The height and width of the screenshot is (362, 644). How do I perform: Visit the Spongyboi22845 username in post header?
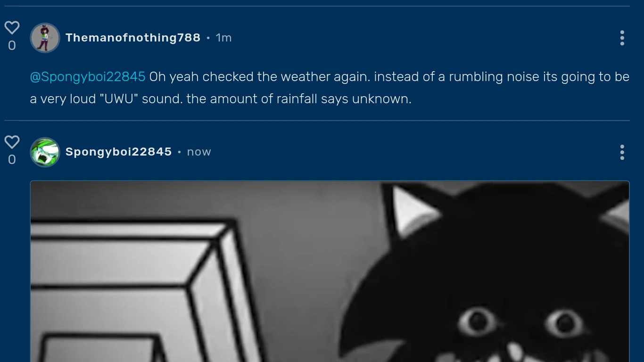click(x=118, y=152)
